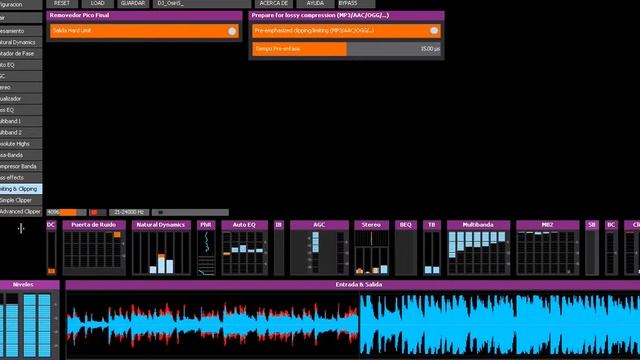This screenshot has width=640, height=360.
Task: Open the Multiband 1 sidebar section
Action: tap(21, 121)
